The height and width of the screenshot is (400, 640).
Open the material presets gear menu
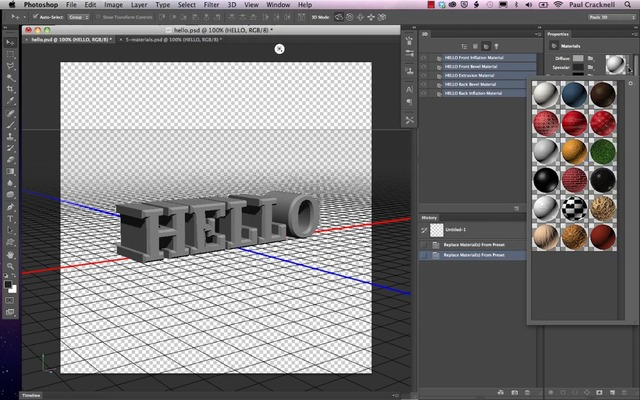(x=631, y=83)
